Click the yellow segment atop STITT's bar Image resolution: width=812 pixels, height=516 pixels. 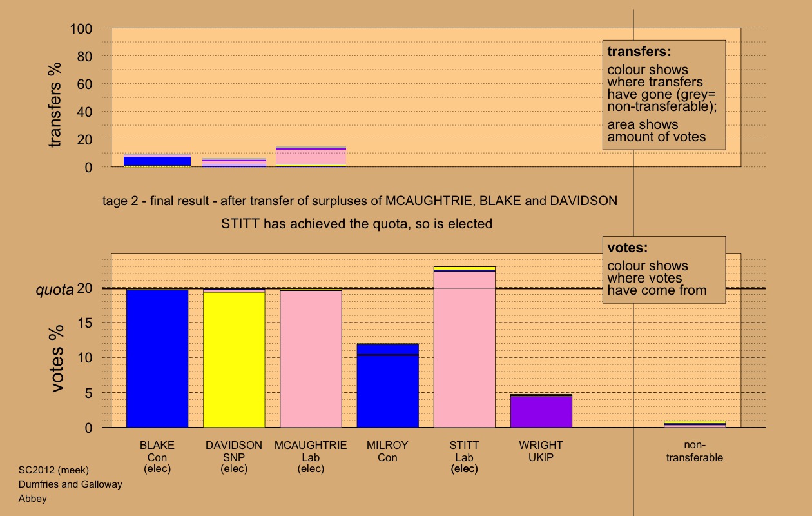pos(464,268)
